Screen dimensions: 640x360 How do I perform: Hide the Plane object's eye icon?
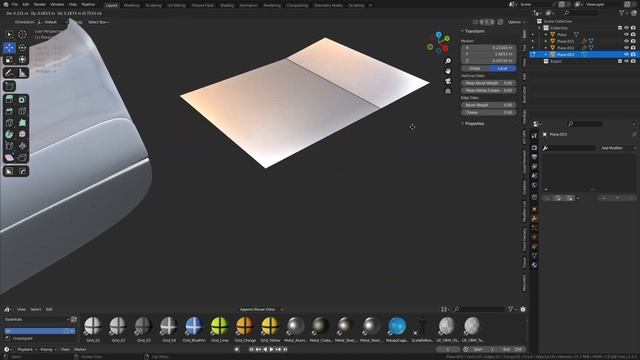coord(627,35)
